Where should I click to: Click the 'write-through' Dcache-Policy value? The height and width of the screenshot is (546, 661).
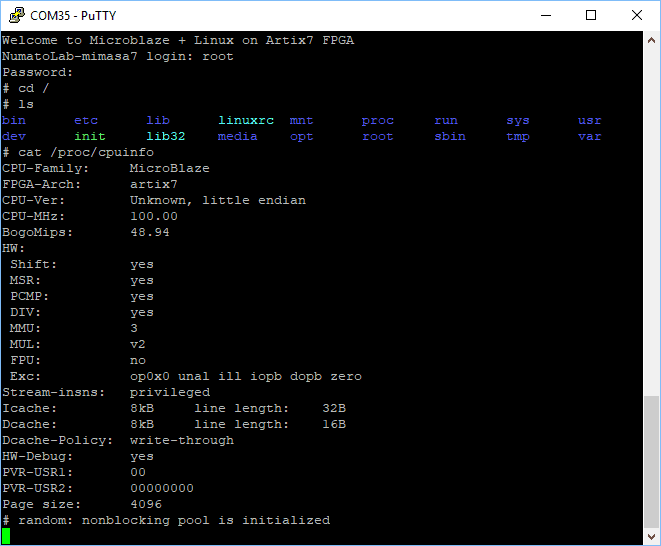click(x=182, y=440)
